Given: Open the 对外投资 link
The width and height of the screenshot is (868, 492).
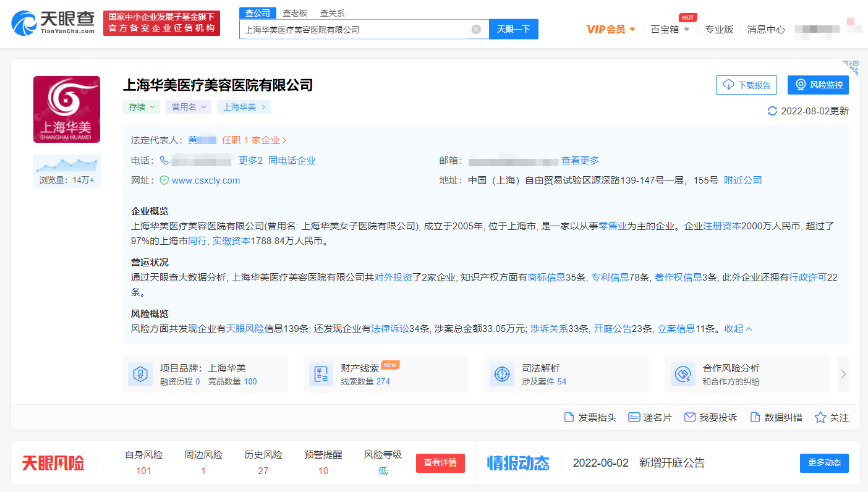Looking at the screenshot, I should (393, 278).
